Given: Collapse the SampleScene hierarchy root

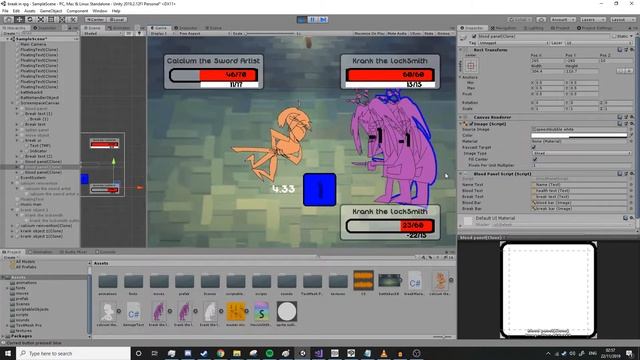Looking at the screenshot, I should point(8,39).
